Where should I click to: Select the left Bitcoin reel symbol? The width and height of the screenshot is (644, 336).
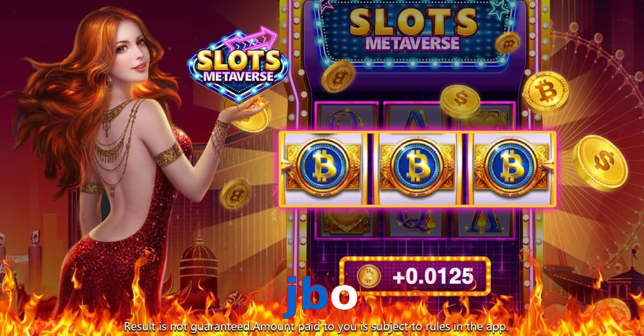coord(324,168)
